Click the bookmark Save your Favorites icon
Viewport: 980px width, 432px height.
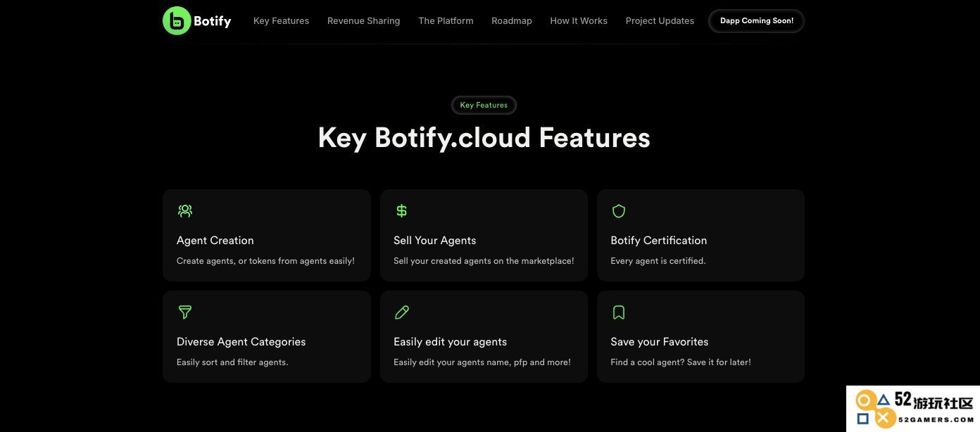[x=619, y=312]
